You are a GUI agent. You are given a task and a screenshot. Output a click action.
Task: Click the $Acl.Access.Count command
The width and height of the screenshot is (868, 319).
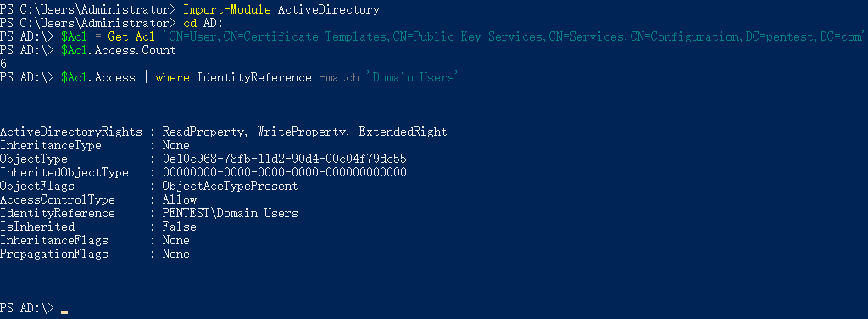click(119, 50)
